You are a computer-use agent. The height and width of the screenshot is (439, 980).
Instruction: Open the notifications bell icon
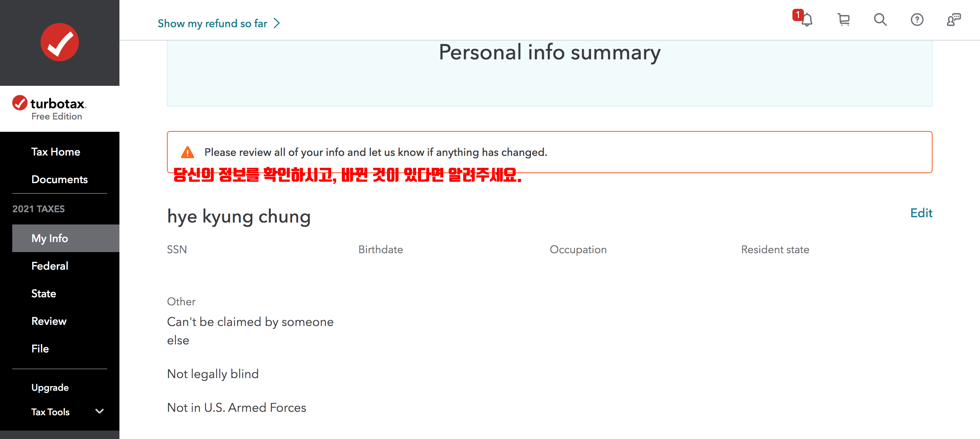[x=806, y=20]
